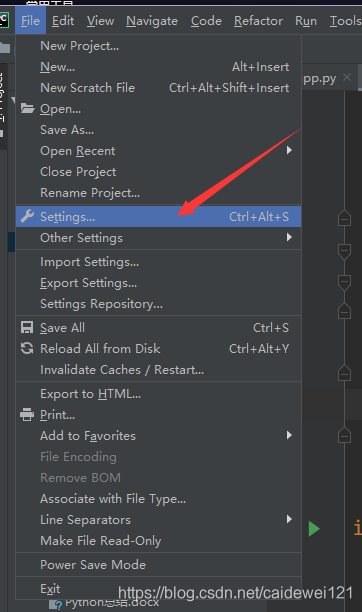Click the green run arrow in gutter
This screenshot has width=362, height=612.
pos(314,529)
